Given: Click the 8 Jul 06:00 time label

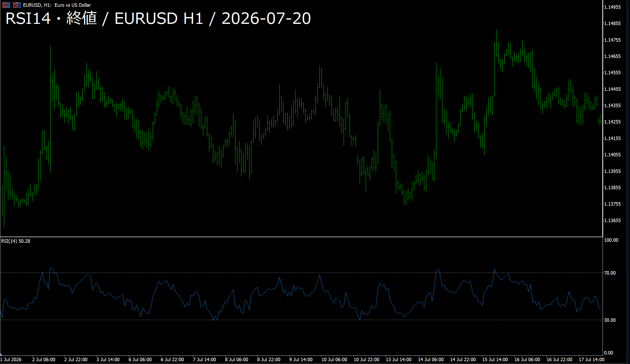Looking at the screenshot, I should point(237,359).
